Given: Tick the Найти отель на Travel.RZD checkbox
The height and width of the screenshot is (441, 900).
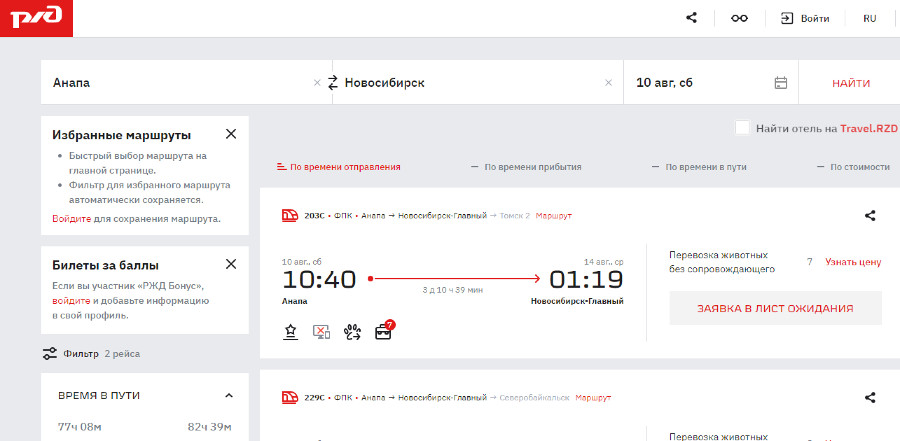Looking at the screenshot, I should pyautogui.click(x=742, y=128).
